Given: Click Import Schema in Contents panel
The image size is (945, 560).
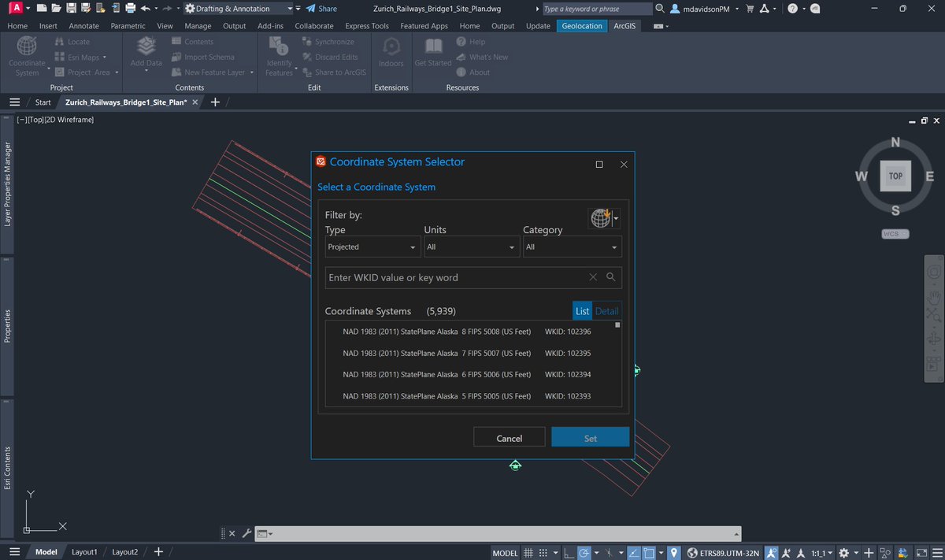Looking at the screenshot, I should pyautogui.click(x=202, y=57).
